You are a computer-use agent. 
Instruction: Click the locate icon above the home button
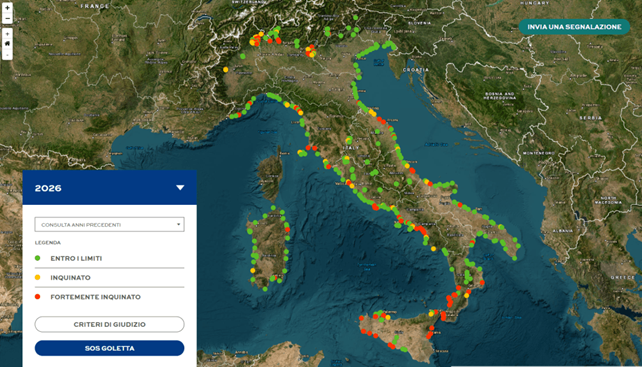[7, 34]
